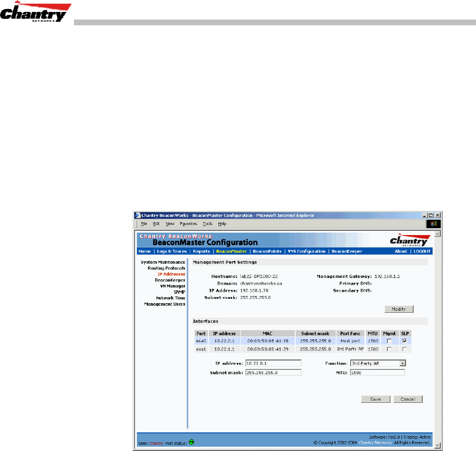Click the Subnet mask input field
The width and height of the screenshot is (476, 451).
click(x=273, y=373)
